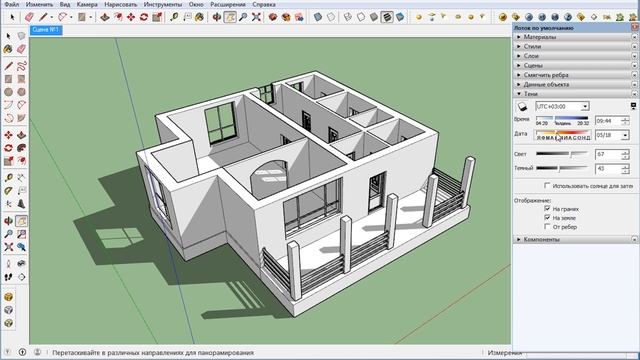Enable Использовать солнце для затенения checkbox

pos(547,186)
